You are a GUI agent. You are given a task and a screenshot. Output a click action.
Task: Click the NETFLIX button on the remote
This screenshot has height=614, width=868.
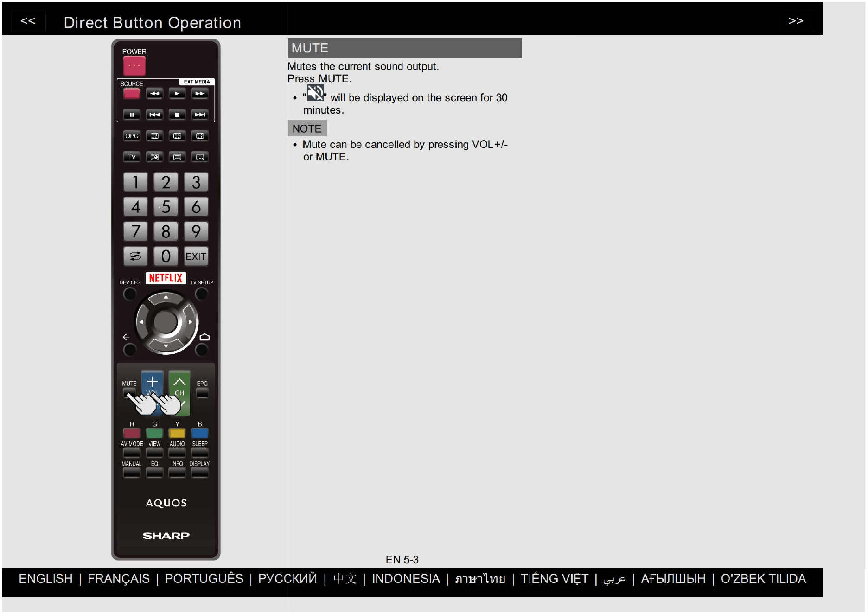[166, 278]
